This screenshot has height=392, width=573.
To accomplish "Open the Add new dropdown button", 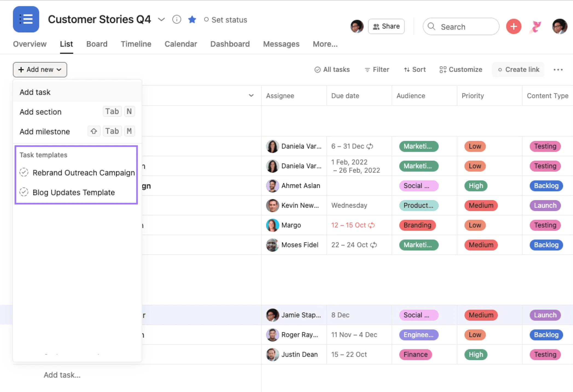I will coord(40,70).
